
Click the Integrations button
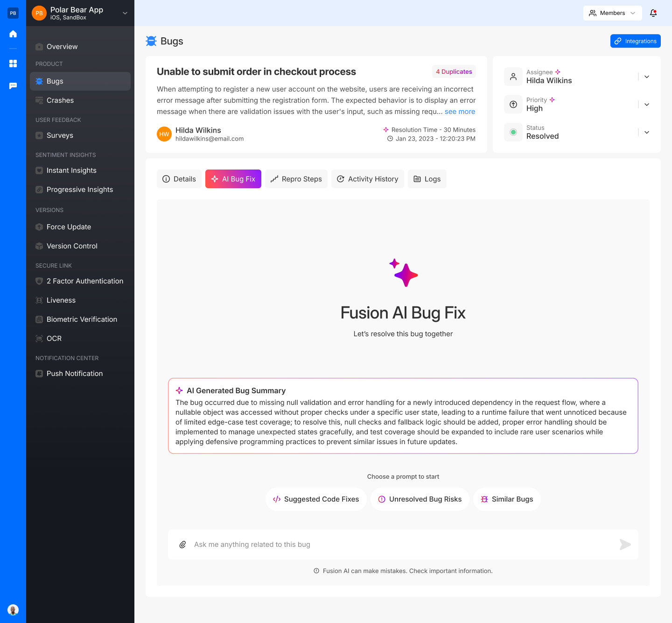coord(635,41)
